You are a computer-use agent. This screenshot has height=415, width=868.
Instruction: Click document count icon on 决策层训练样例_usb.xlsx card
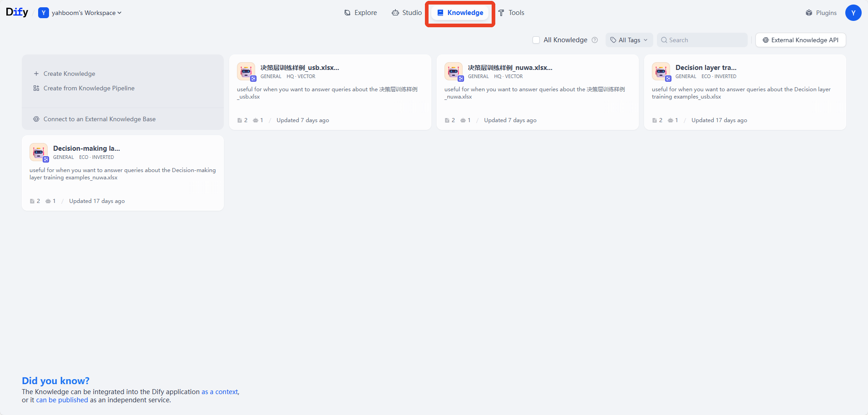(x=240, y=120)
